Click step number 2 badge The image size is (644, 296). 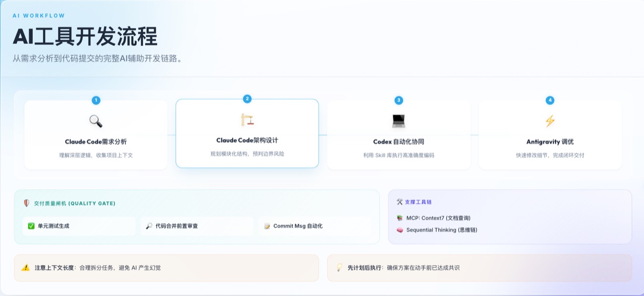[247, 99]
